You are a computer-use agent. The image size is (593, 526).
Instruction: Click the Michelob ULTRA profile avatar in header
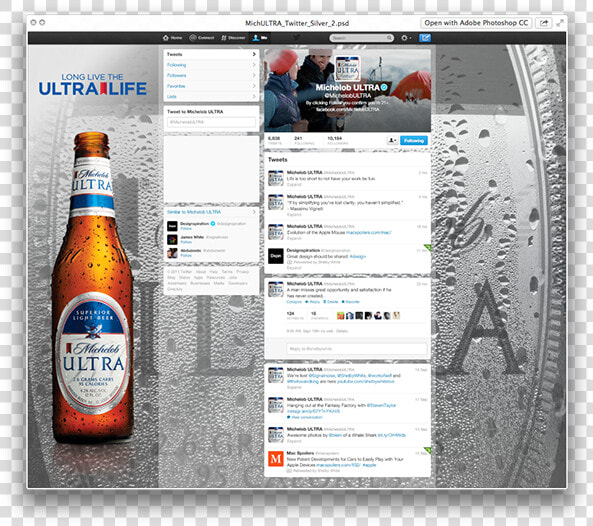coord(348,68)
